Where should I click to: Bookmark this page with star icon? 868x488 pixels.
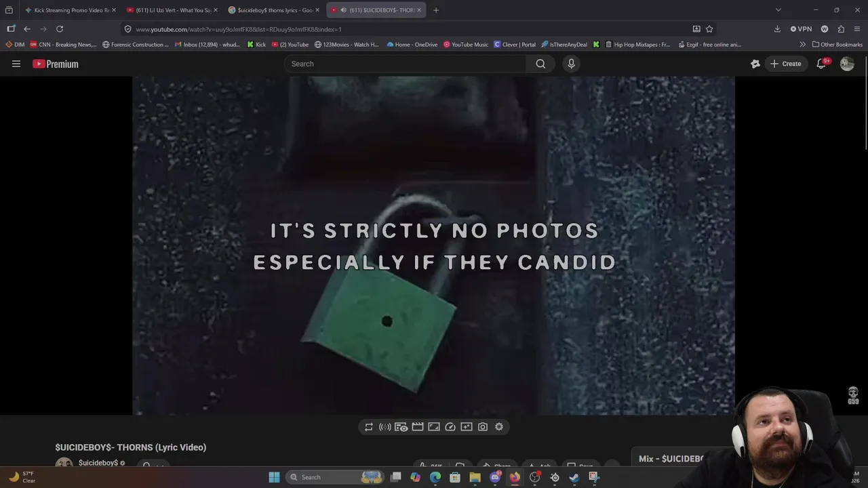tap(709, 29)
